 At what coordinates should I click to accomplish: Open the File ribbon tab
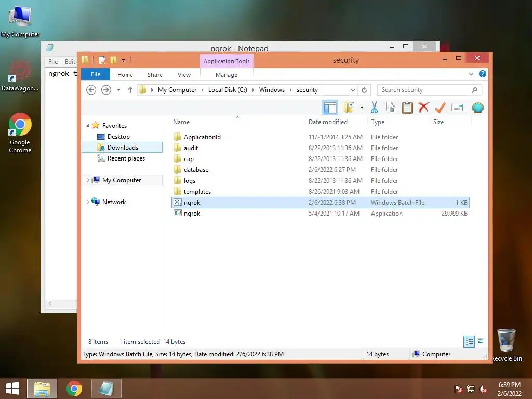coord(96,74)
